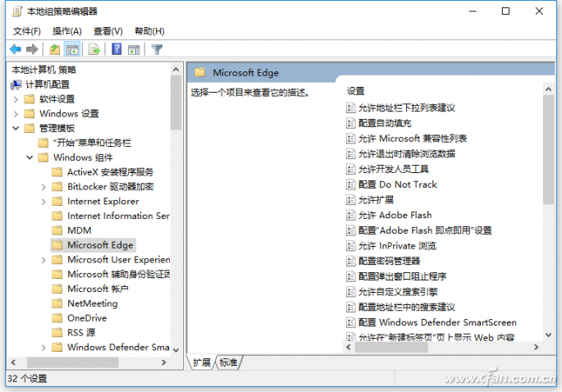The width and height of the screenshot is (562, 392).
Task: Expand the Internet Explorer tree node
Action: pyautogui.click(x=43, y=202)
